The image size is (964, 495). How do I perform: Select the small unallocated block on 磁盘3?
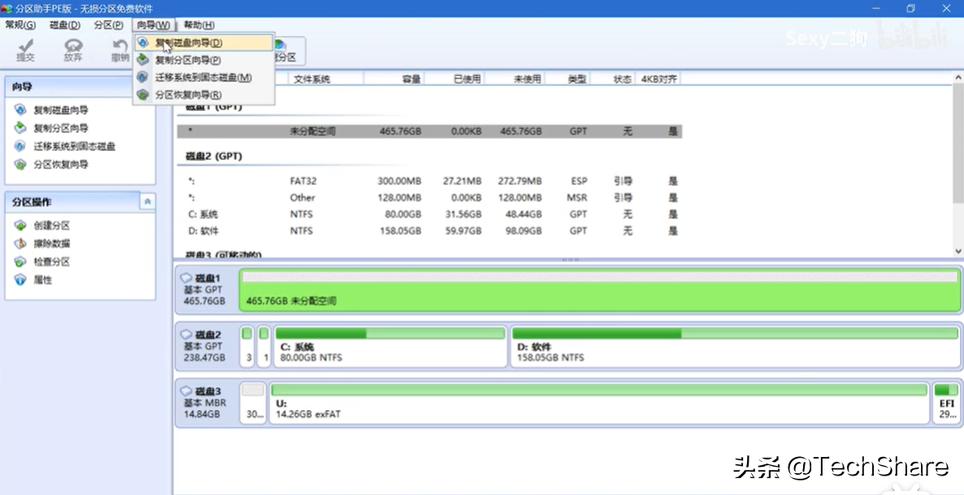tap(253, 403)
